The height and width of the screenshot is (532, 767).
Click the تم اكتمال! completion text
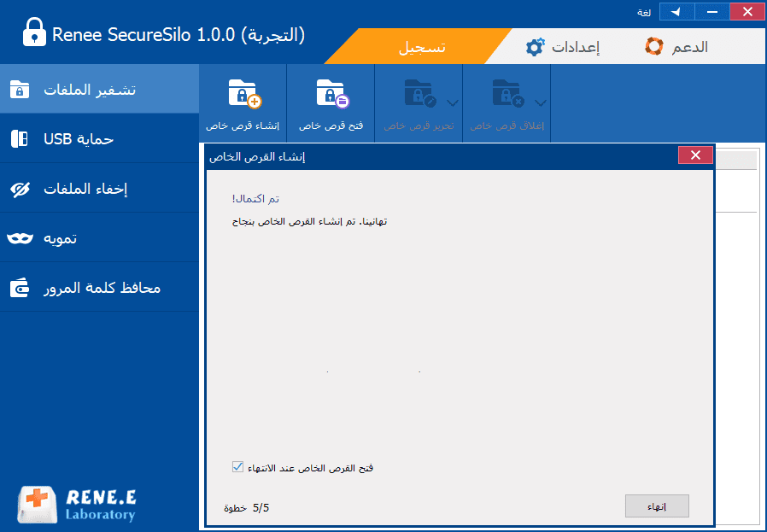pyautogui.click(x=256, y=198)
